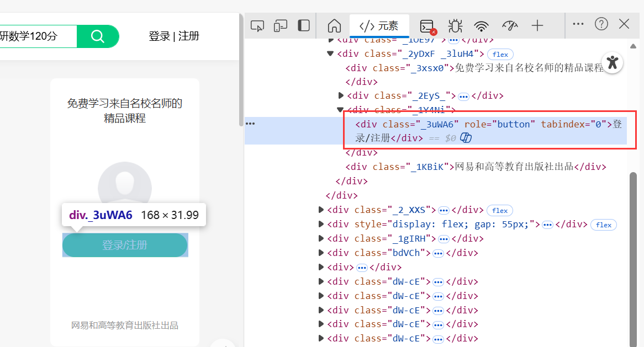
Task: Click the inspect element picker icon
Action: [x=257, y=26]
